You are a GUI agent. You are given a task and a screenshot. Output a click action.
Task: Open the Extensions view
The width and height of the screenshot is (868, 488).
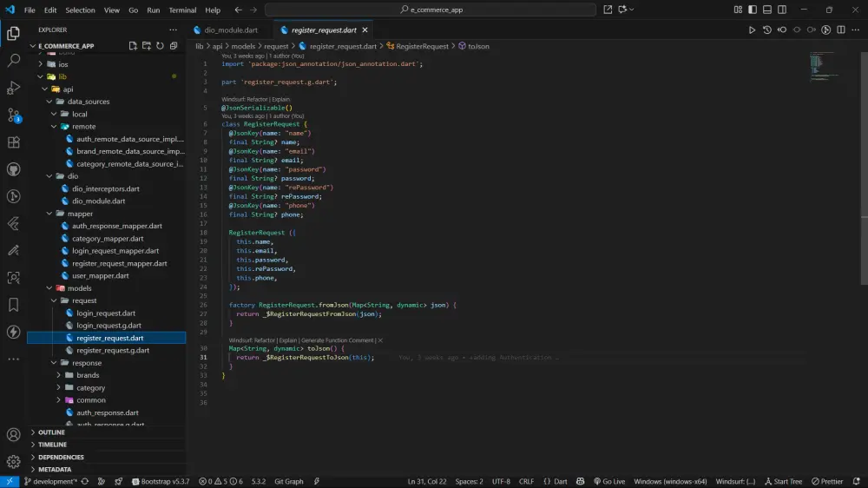[x=13, y=142]
